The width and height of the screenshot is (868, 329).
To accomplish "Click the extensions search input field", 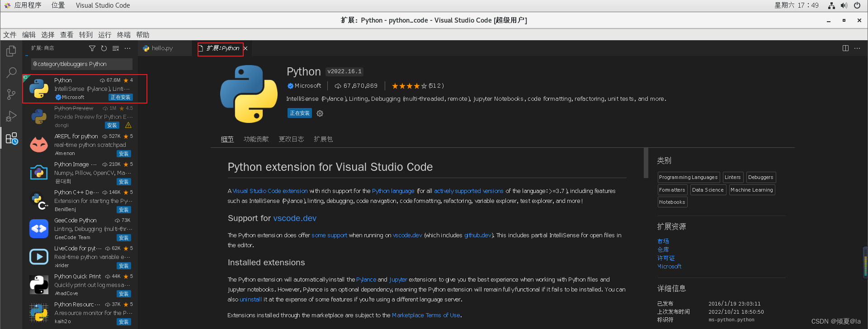I will pyautogui.click(x=82, y=64).
